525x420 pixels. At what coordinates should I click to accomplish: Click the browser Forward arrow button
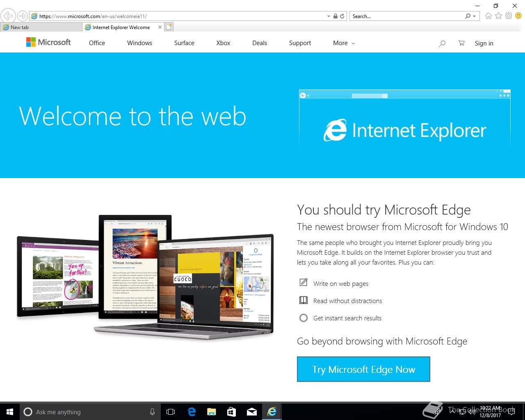point(23,16)
